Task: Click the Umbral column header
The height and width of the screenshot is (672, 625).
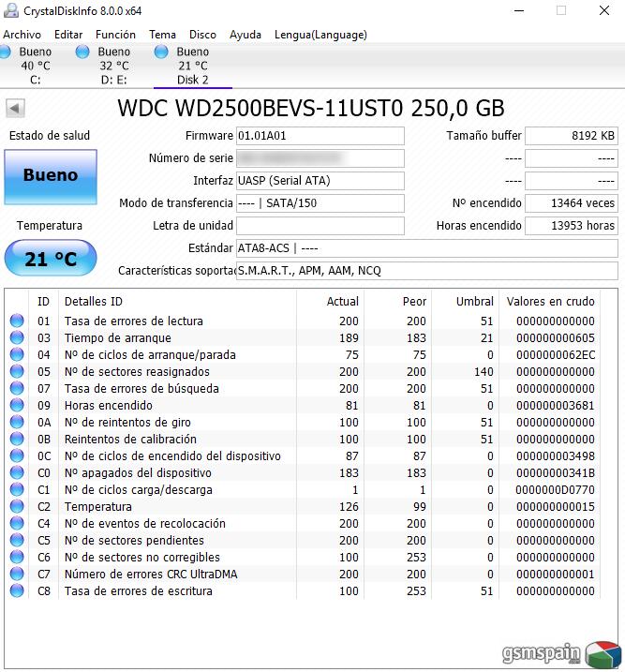Action: point(465,301)
